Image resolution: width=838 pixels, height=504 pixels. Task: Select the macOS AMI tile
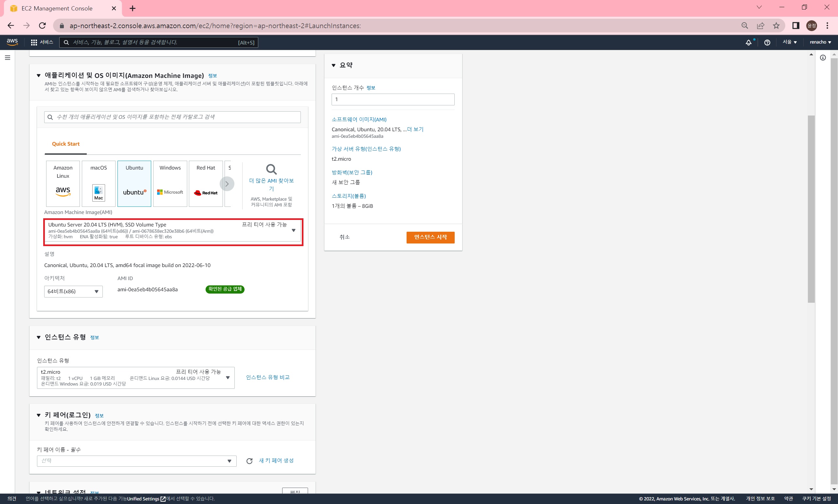point(99,183)
